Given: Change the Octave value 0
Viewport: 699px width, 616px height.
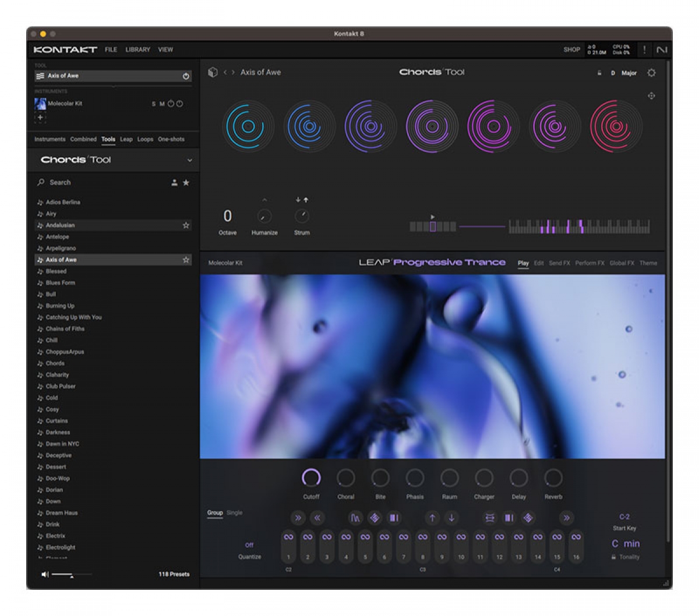Looking at the screenshot, I should (227, 216).
